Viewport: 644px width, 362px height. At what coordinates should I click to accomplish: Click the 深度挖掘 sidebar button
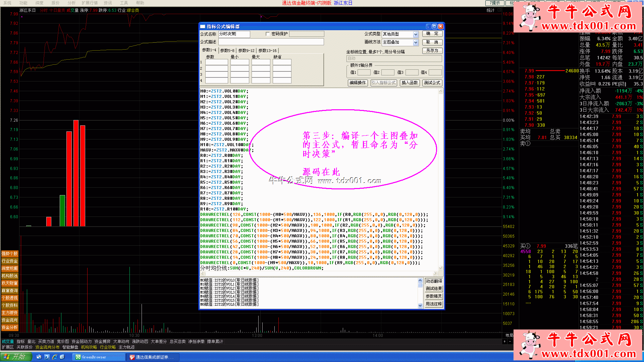point(10,268)
